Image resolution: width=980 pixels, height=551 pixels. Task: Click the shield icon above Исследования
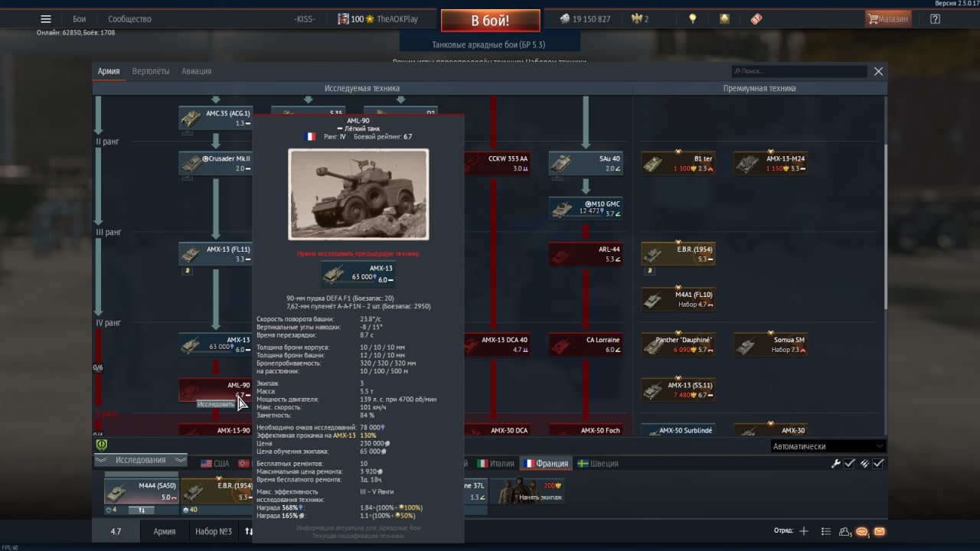pyautogui.click(x=101, y=445)
